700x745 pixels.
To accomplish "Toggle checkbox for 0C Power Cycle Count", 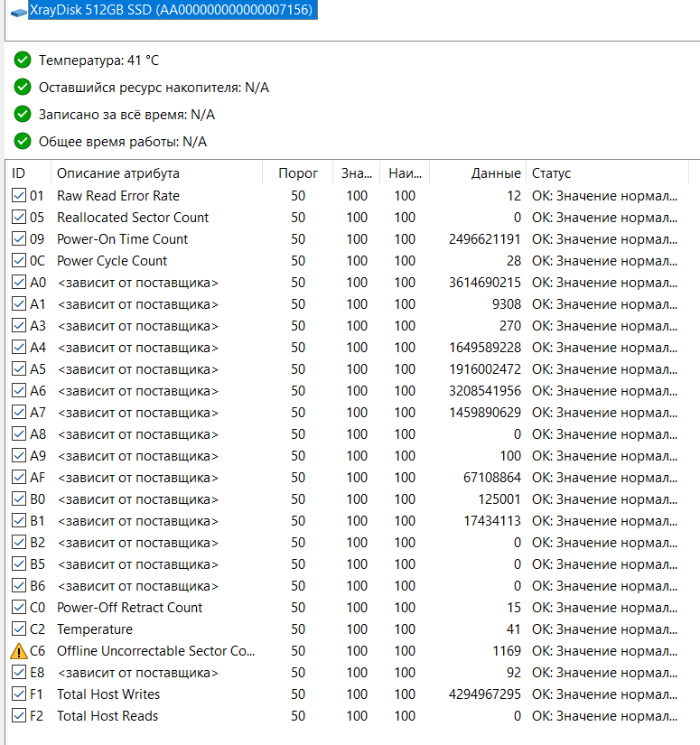I will pos(19,260).
